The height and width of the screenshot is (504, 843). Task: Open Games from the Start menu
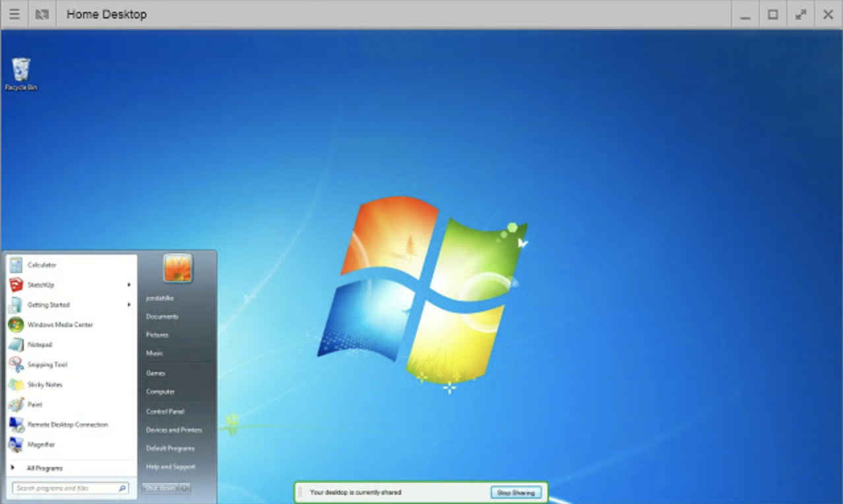pyautogui.click(x=156, y=373)
